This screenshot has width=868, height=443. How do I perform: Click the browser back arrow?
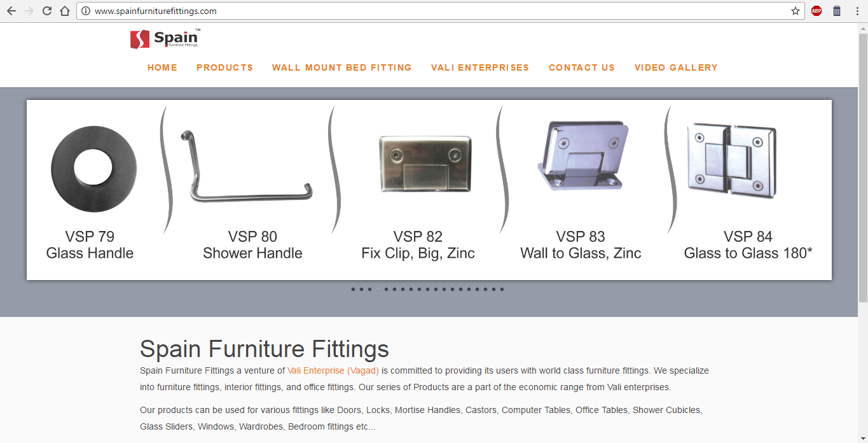pos(11,11)
